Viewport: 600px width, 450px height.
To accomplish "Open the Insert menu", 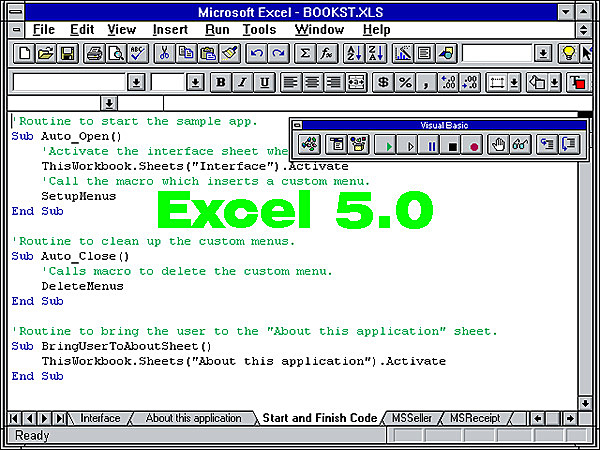I will coord(170,30).
